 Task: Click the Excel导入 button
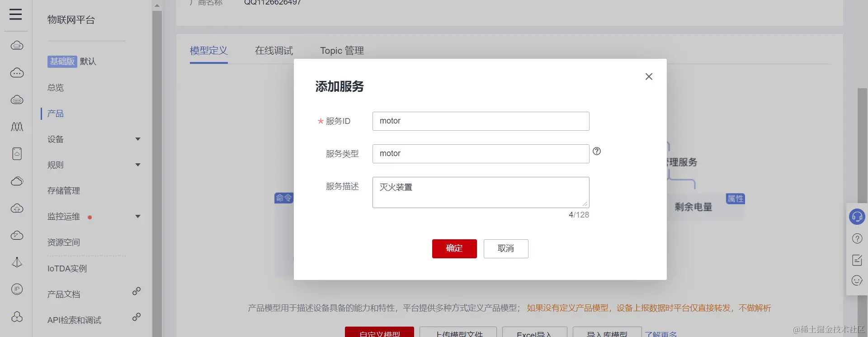(x=534, y=332)
